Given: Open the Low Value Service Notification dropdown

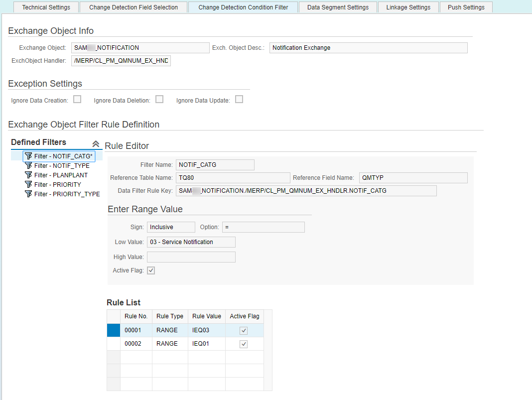Looking at the screenshot, I should point(191,242).
